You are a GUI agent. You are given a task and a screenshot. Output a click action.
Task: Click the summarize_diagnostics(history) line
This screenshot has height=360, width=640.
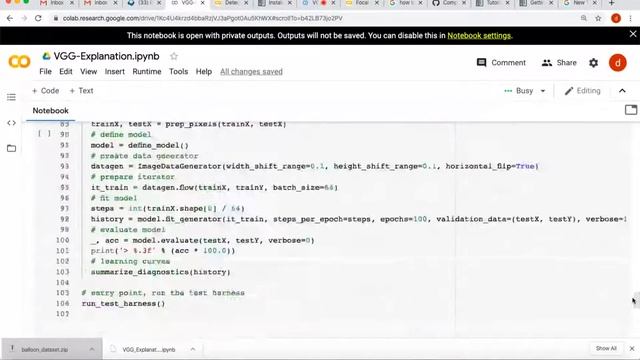pyautogui.click(x=160, y=272)
